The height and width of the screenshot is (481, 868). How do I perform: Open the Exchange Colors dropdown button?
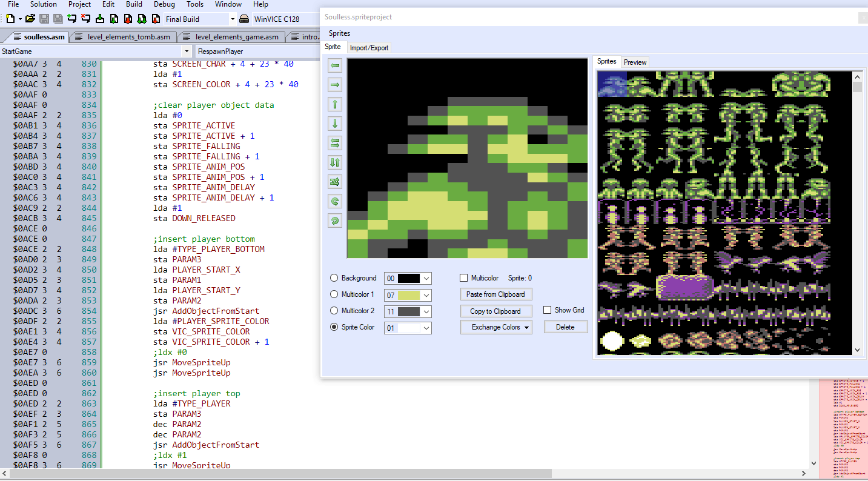[496, 327]
